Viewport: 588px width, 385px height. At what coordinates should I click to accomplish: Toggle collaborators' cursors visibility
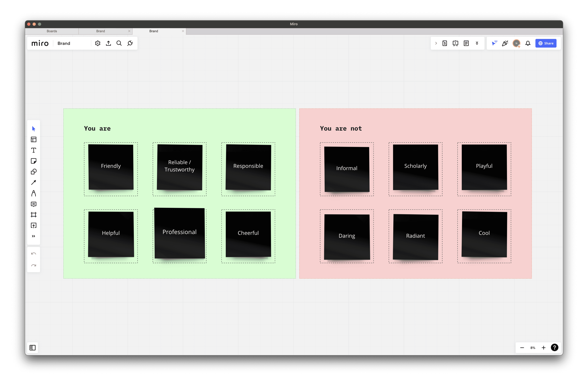click(x=494, y=43)
